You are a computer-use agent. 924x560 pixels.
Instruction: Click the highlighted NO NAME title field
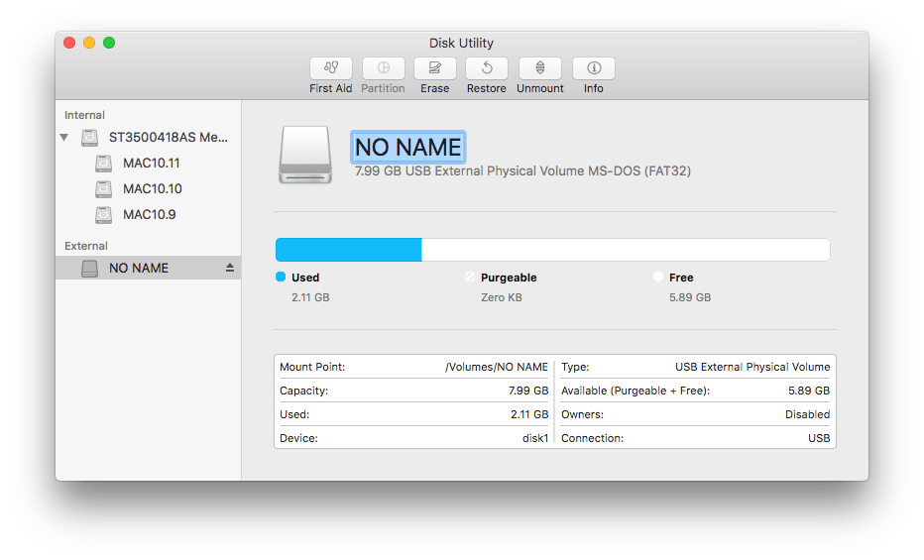(x=408, y=147)
